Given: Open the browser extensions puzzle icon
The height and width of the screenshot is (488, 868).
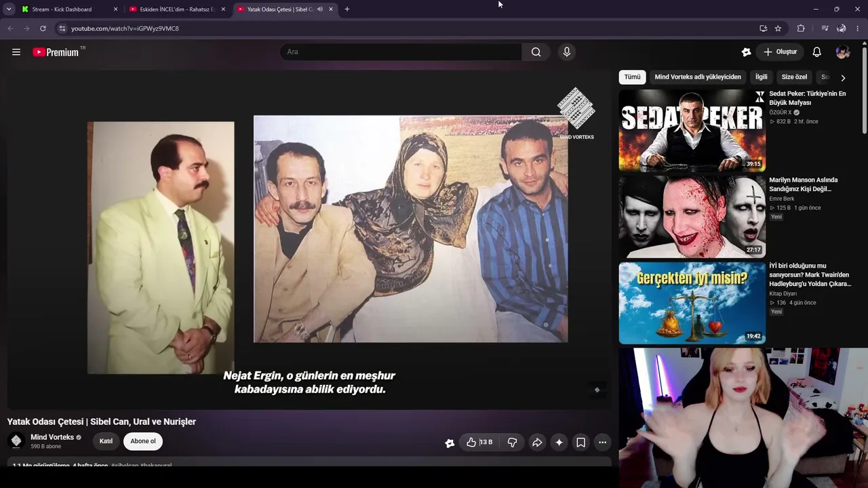Looking at the screenshot, I should 801,28.
